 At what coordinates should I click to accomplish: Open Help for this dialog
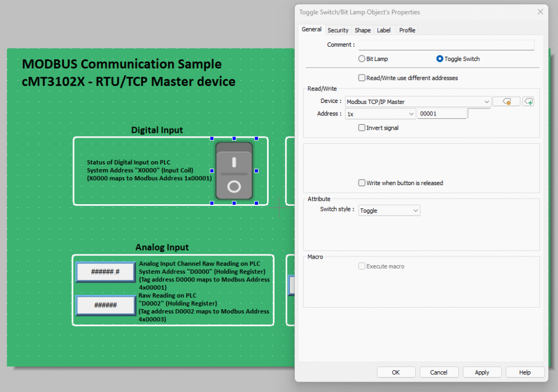(525, 372)
